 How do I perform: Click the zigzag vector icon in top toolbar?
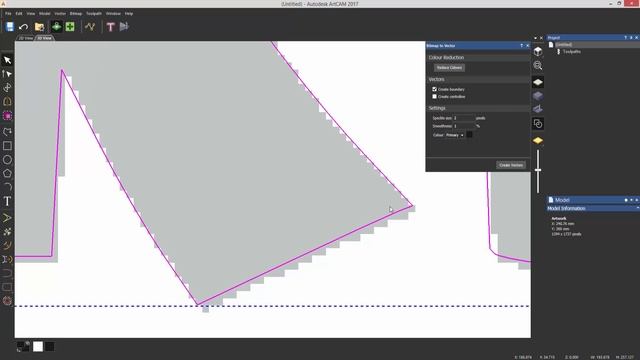pyautogui.click(x=90, y=27)
